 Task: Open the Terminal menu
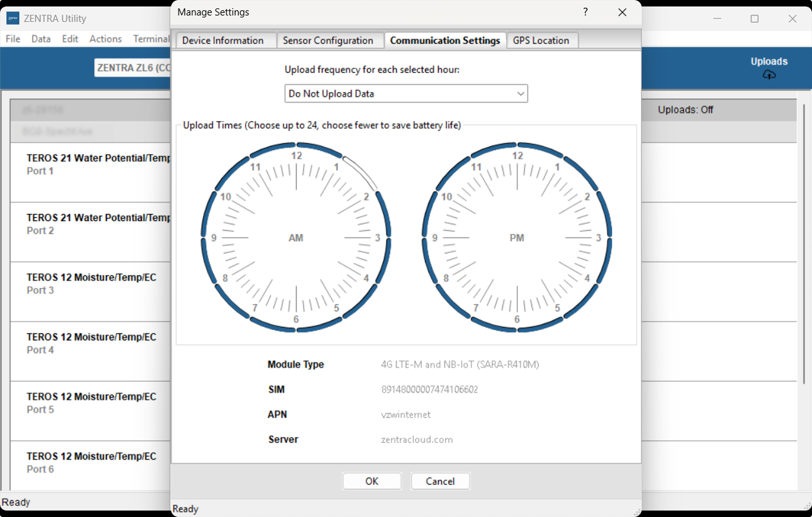pyautogui.click(x=152, y=39)
